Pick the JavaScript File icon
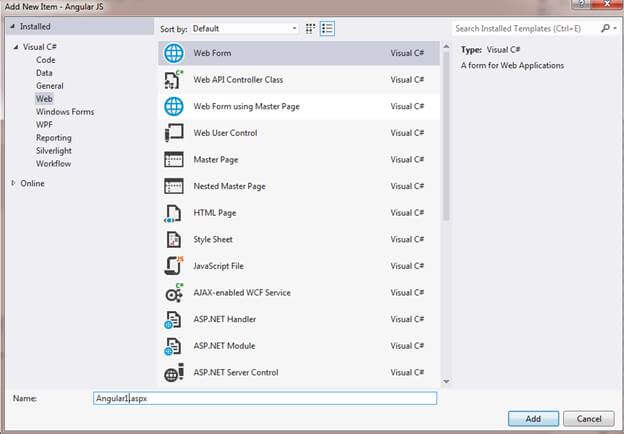 174,266
